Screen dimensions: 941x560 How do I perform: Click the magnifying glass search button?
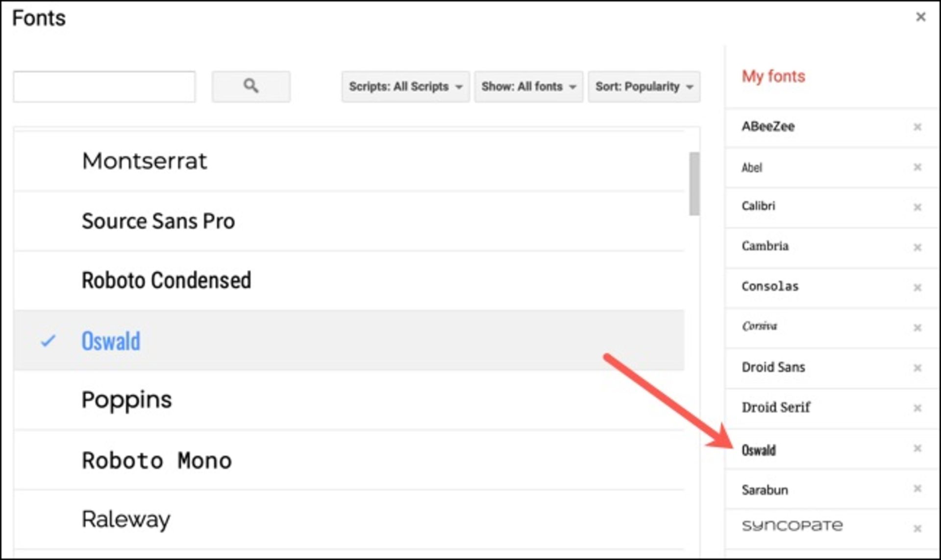point(251,87)
